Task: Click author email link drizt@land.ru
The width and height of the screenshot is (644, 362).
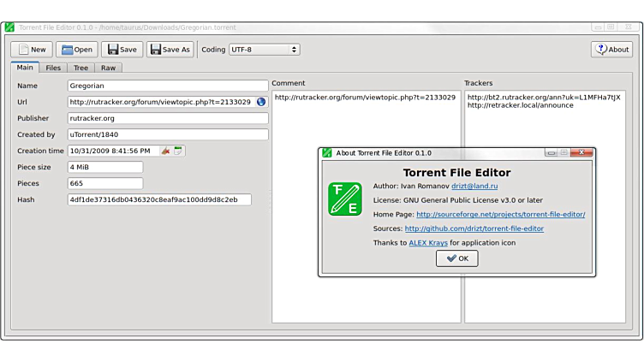Action: pyautogui.click(x=474, y=186)
